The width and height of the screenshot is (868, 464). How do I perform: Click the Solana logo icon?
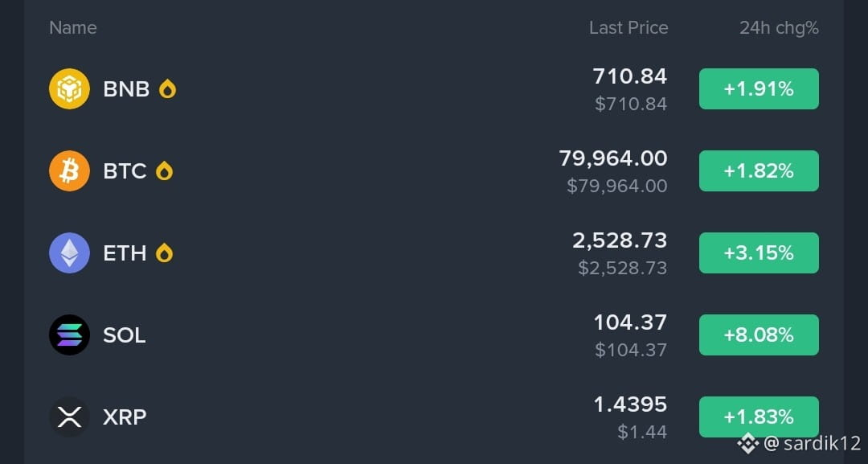point(69,335)
